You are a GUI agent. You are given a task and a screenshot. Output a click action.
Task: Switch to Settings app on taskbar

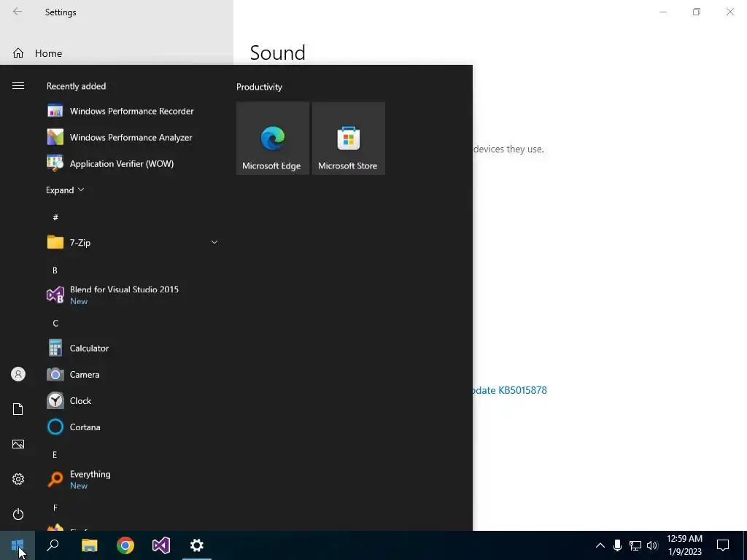tap(197, 545)
